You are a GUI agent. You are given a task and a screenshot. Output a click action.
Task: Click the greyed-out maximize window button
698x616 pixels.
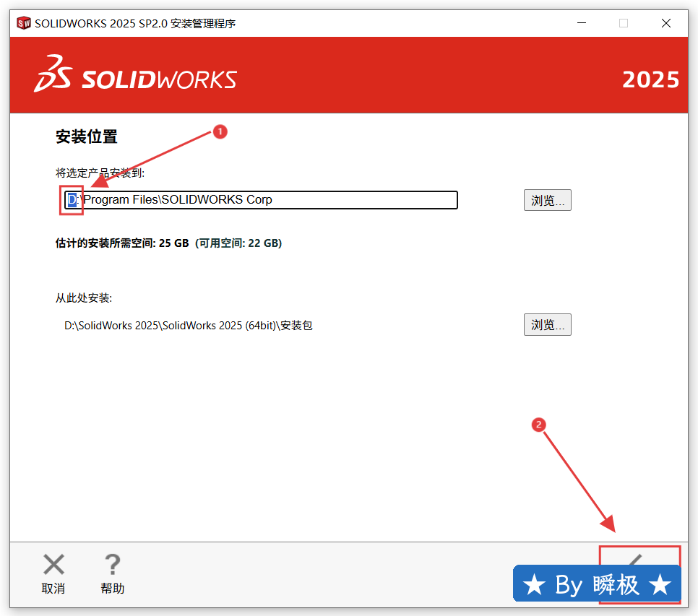pos(623,23)
